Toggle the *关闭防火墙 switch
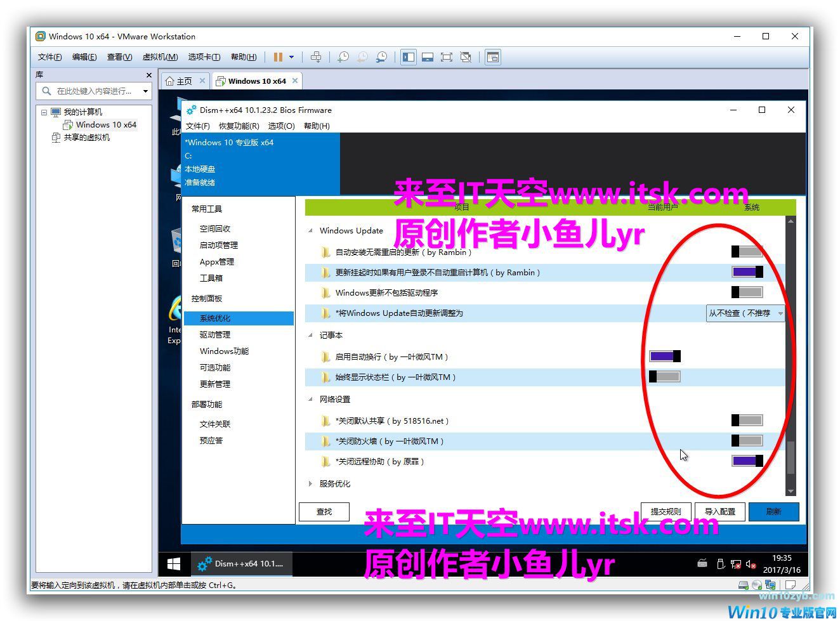This screenshot has width=840, height=621. pyautogui.click(x=747, y=441)
